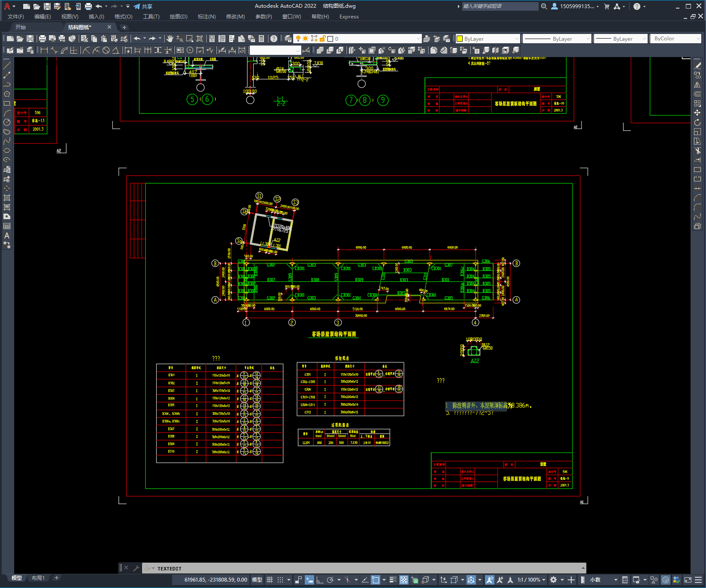Open the 修改(M) menu

(x=235, y=17)
